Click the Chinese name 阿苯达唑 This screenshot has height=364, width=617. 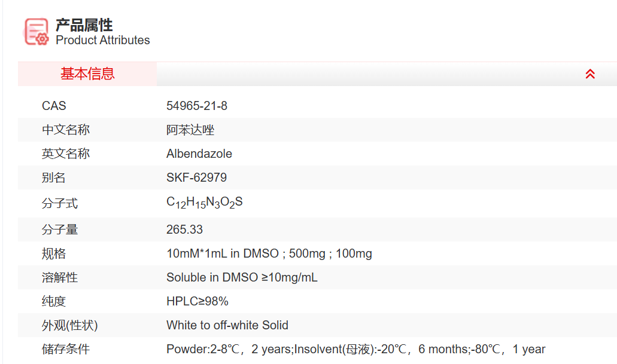coord(190,130)
